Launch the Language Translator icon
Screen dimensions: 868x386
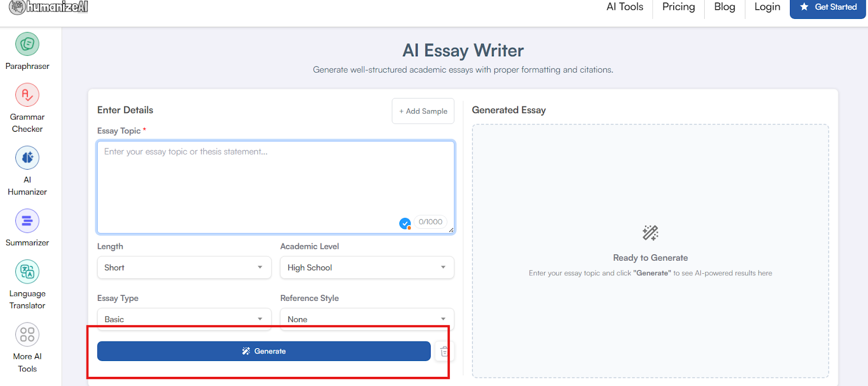pyautogui.click(x=27, y=272)
